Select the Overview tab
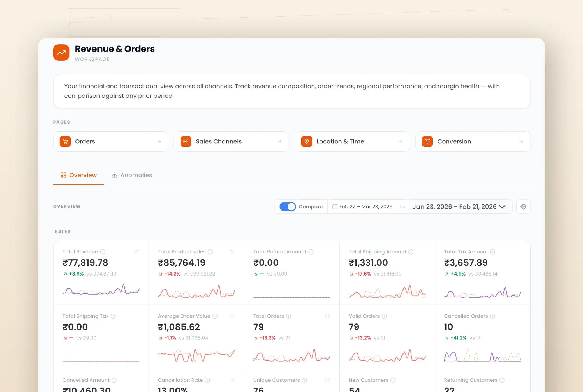This screenshot has height=392, width=583. [x=83, y=175]
